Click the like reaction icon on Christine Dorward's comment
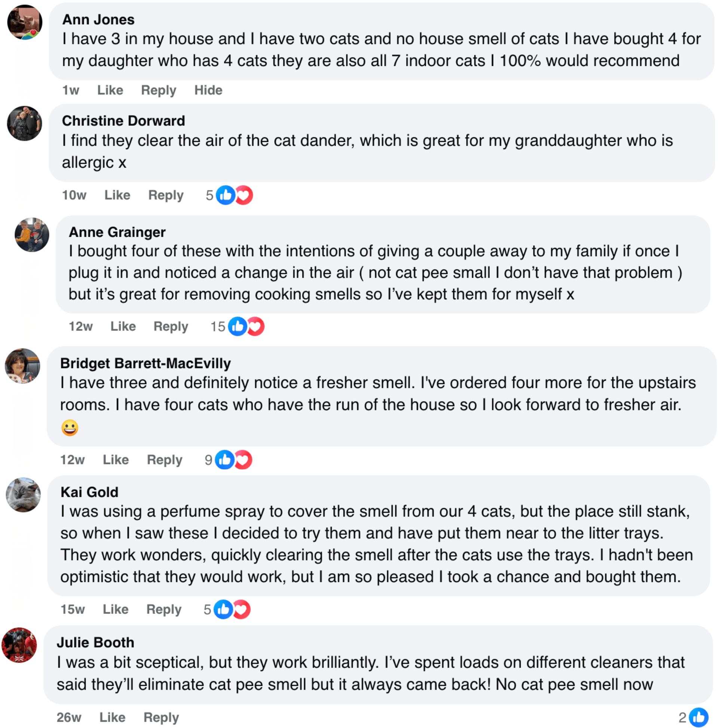728x728 pixels. tap(225, 195)
